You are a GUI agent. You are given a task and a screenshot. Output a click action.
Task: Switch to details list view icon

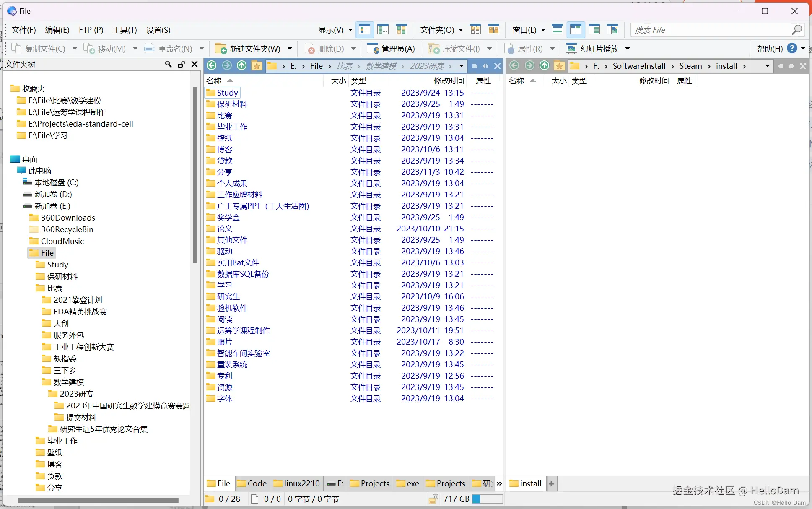point(365,30)
